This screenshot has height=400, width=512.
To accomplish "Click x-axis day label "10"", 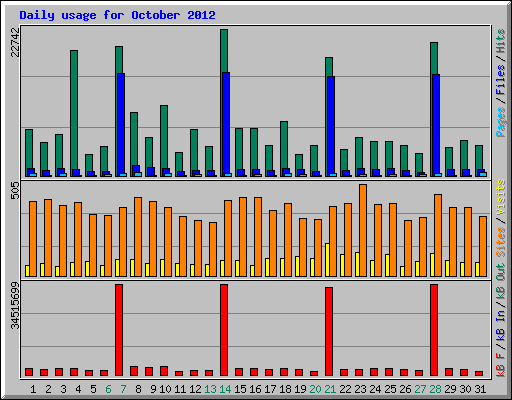I will coord(165,389).
